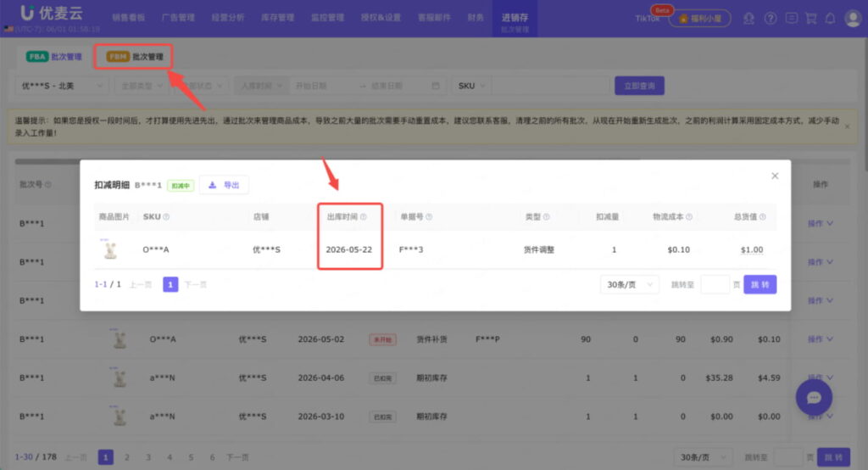Dismiss the yellow tip banner

pyautogui.click(x=847, y=126)
